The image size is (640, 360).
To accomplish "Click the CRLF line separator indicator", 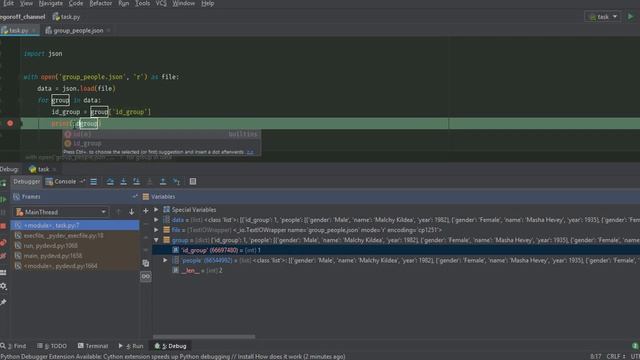I will [x=616, y=356].
